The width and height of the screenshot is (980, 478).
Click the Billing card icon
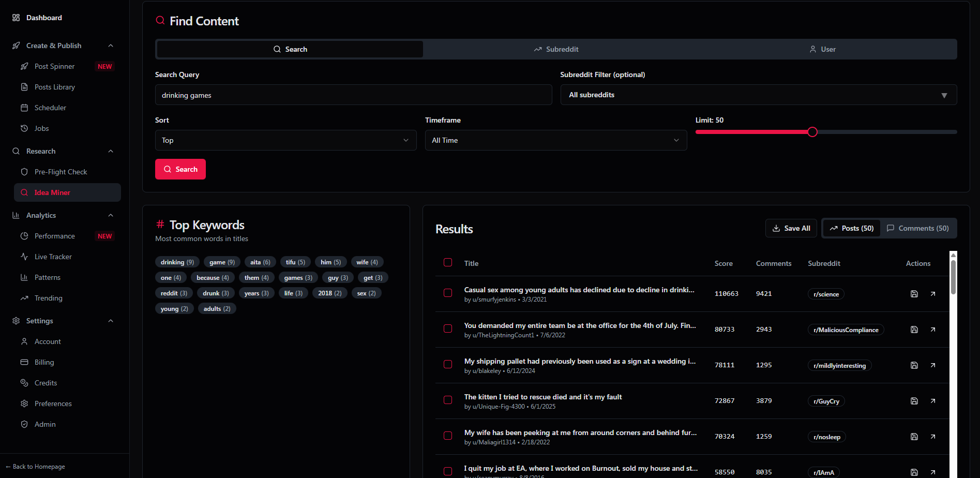pyautogui.click(x=24, y=362)
